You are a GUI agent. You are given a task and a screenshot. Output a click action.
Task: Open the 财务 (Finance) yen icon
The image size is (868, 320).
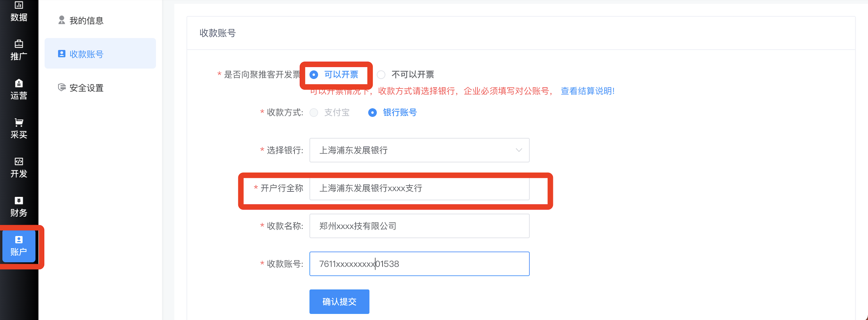19,201
